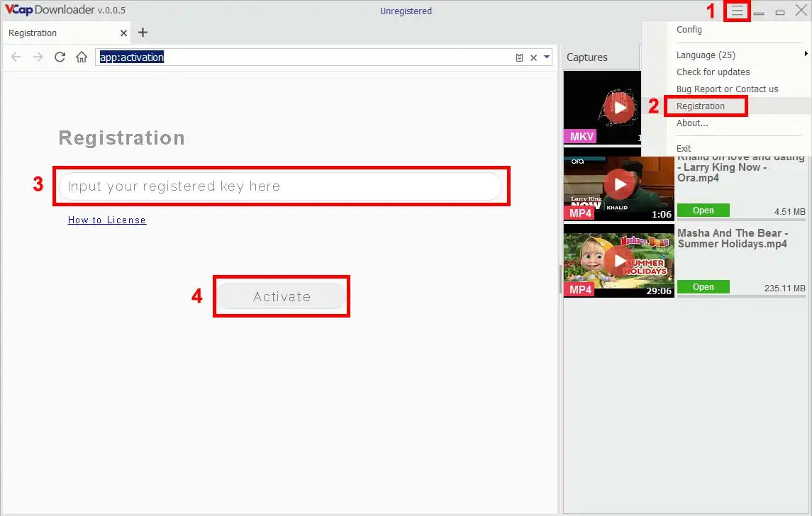Play the MKV capture thumbnail
The width and height of the screenshot is (812, 516).
point(620,108)
